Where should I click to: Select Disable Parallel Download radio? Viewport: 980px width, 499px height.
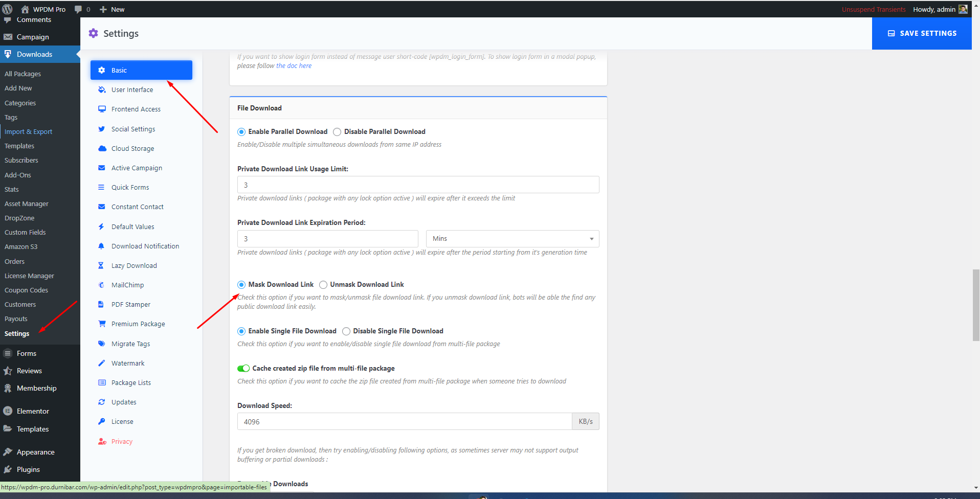pyautogui.click(x=337, y=132)
